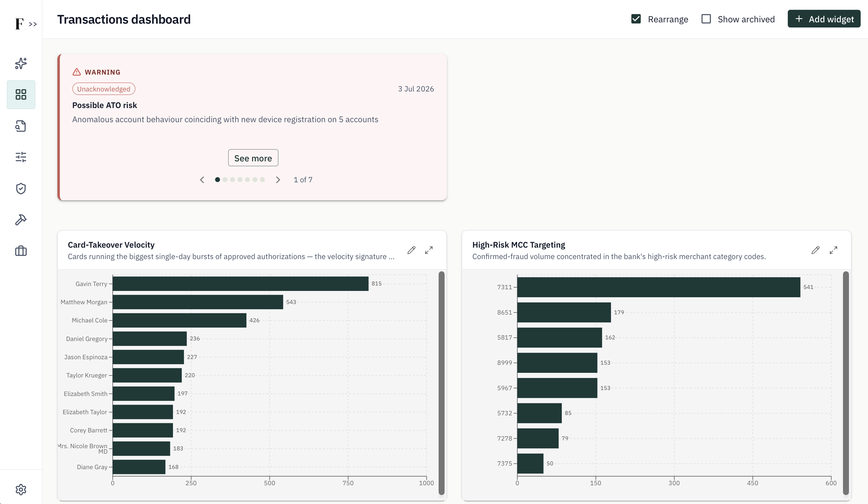Viewport: 868px width, 504px height.
Task: Click the See more button
Action: pos(253,158)
